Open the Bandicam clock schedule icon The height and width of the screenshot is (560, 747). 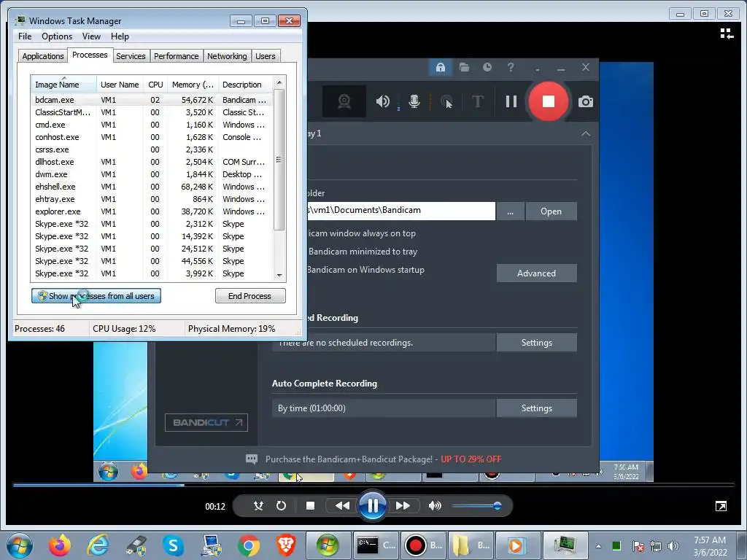[487, 67]
